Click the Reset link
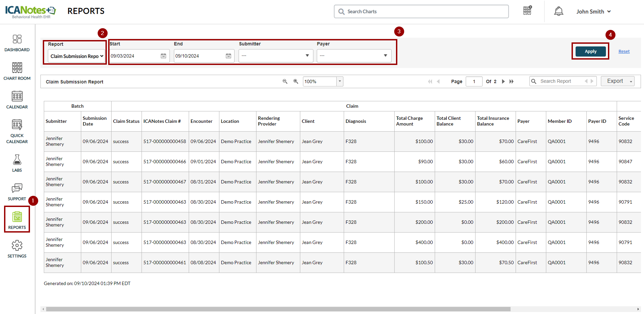 point(624,51)
